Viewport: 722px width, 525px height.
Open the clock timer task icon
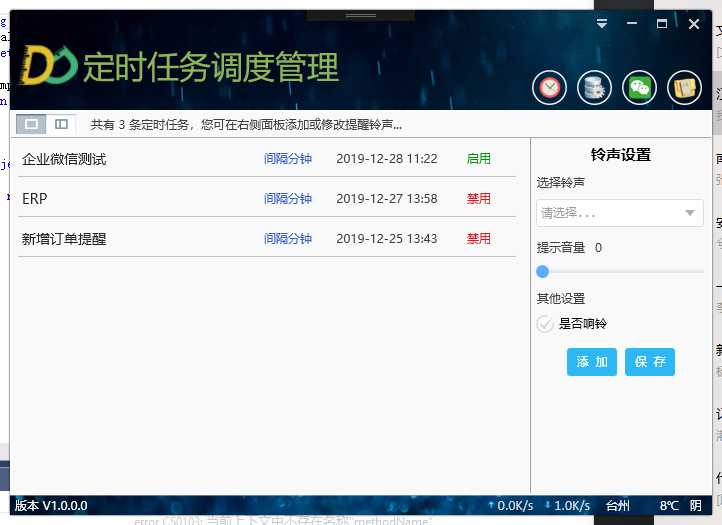549,88
